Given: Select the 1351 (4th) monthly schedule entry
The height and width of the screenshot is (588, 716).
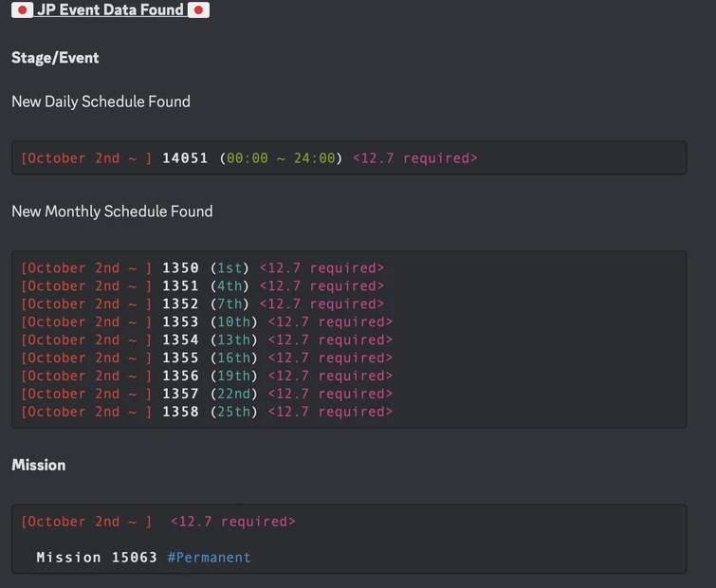Looking at the screenshot, I should [x=180, y=286].
